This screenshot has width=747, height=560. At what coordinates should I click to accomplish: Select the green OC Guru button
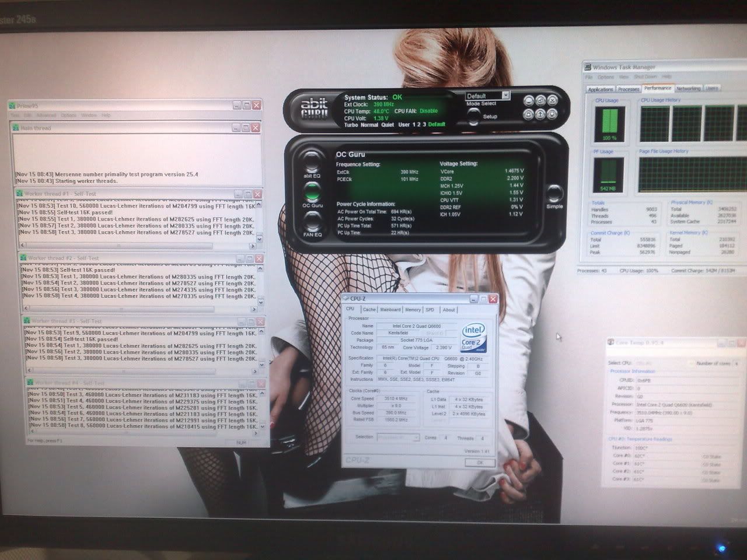point(312,191)
